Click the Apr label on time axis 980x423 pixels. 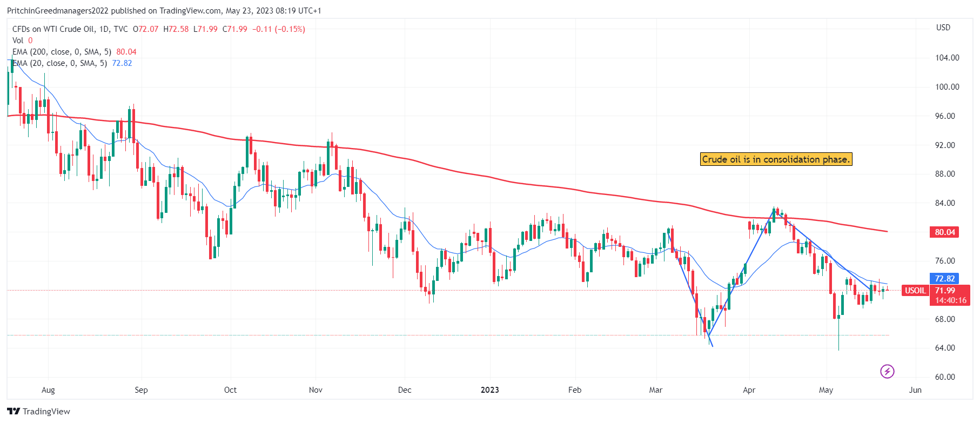point(749,390)
